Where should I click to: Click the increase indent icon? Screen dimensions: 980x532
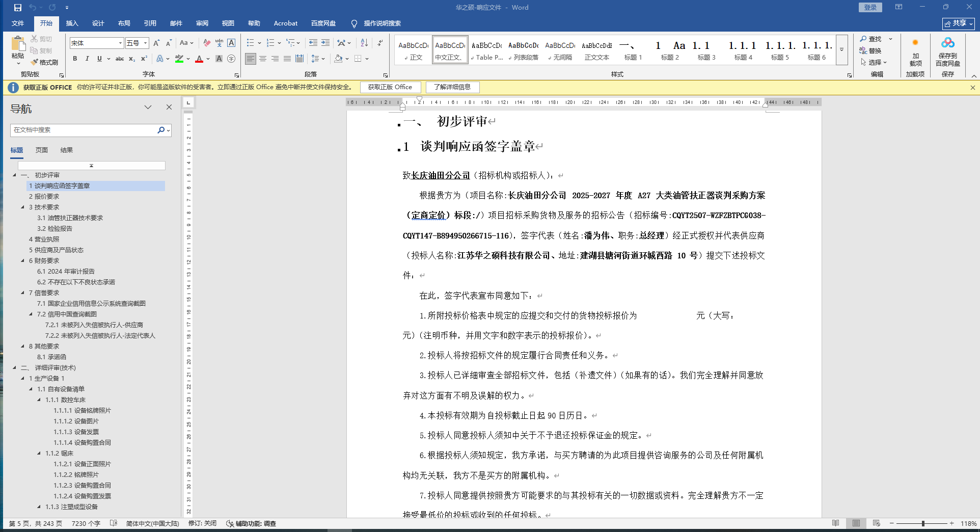(325, 43)
